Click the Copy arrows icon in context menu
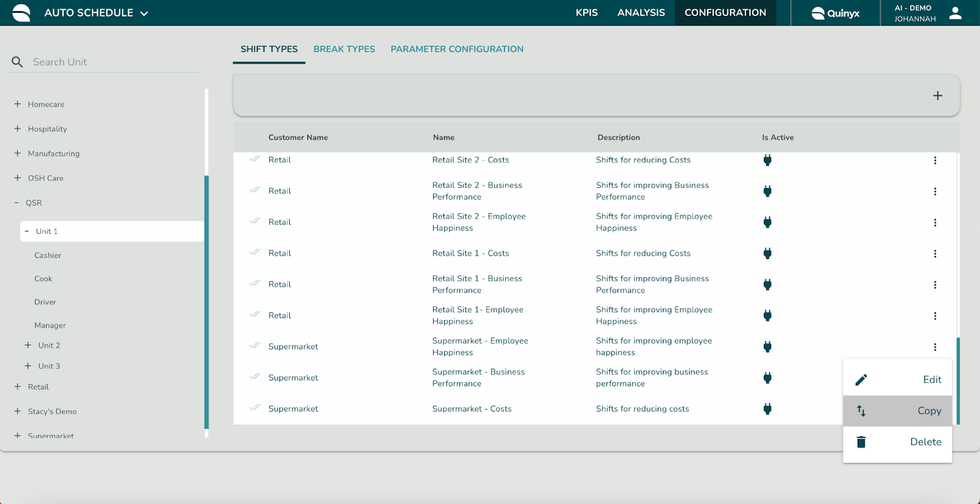Image resolution: width=980 pixels, height=504 pixels. tap(861, 411)
